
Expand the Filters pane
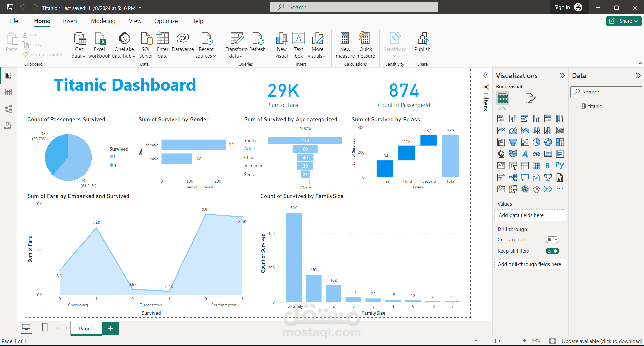pos(486,75)
